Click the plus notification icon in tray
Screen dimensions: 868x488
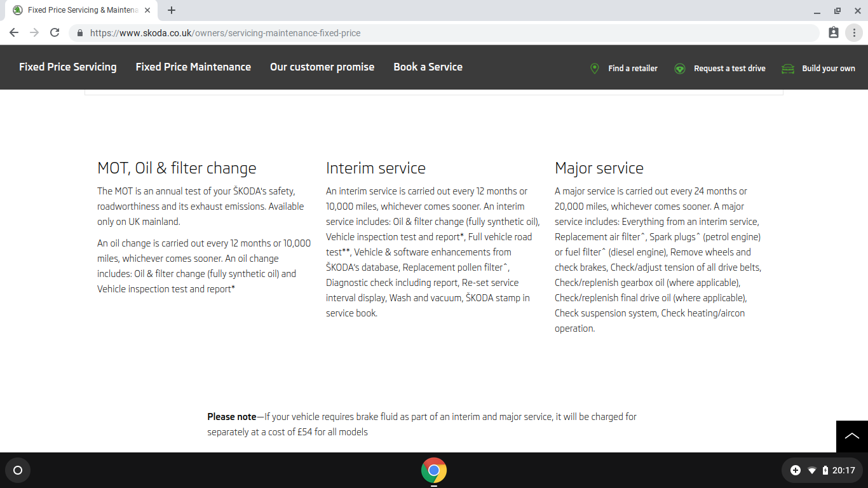(796, 470)
